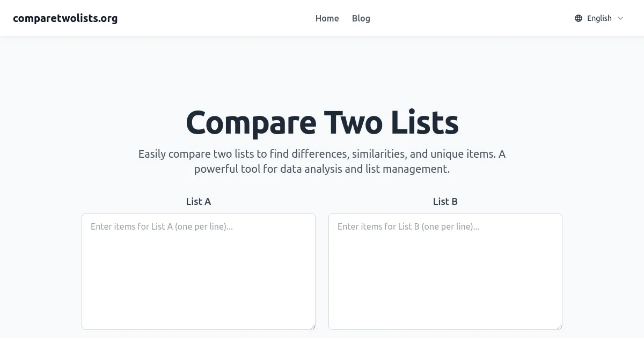Click inside the List A text area
Viewport: 644px width, 338px height.
(x=199, y=271)
